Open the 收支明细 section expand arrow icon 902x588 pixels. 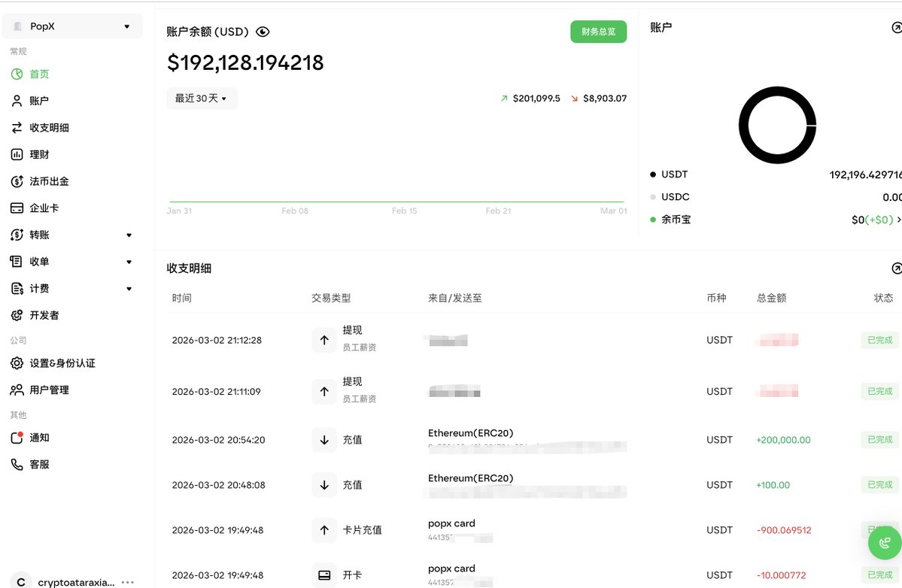tap(896, 268)
